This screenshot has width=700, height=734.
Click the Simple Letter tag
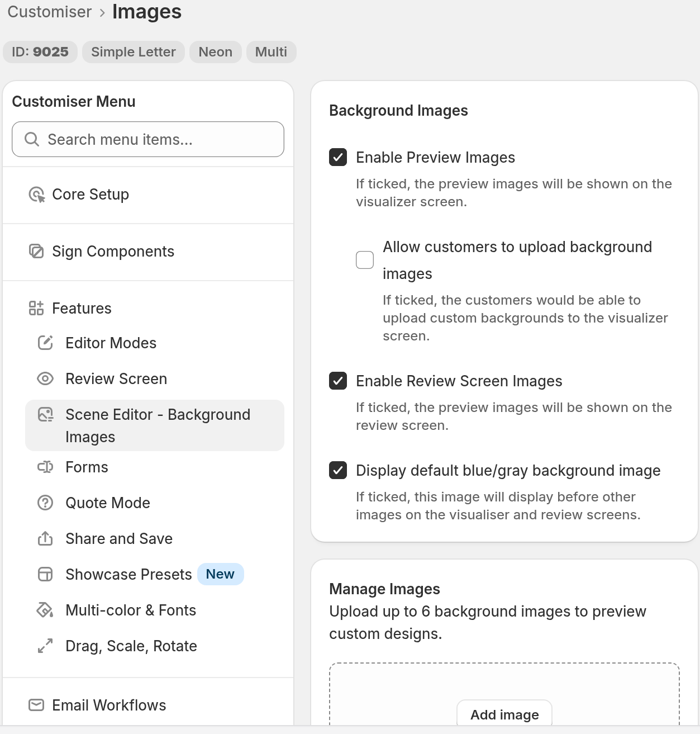tap(134, 52)
